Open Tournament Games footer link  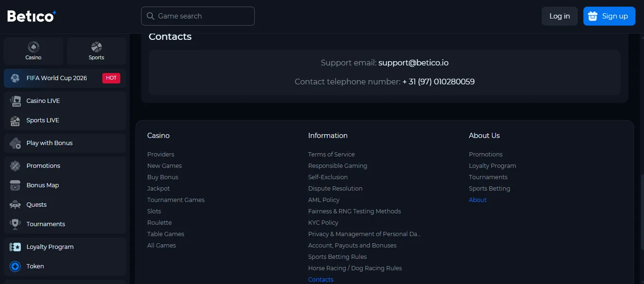coord(176,200)
